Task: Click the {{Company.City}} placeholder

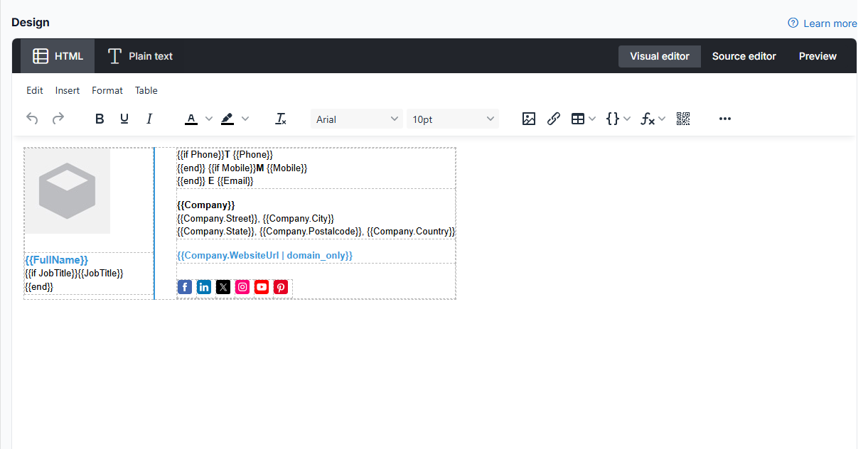Action: (298, 219)
